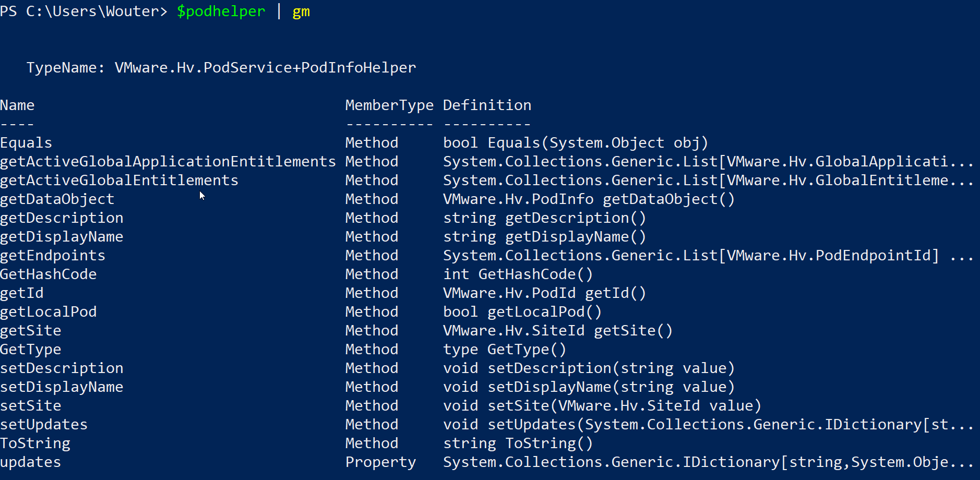Click the 'string getDisplayName()' definition
The width and height of the screenshot is (980, 480).
pos(545,237)
